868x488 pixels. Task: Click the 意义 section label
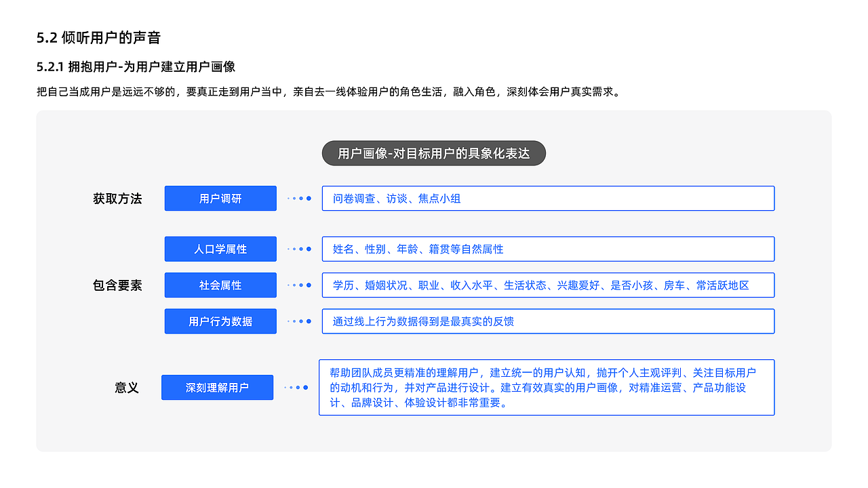coord(125,387)
